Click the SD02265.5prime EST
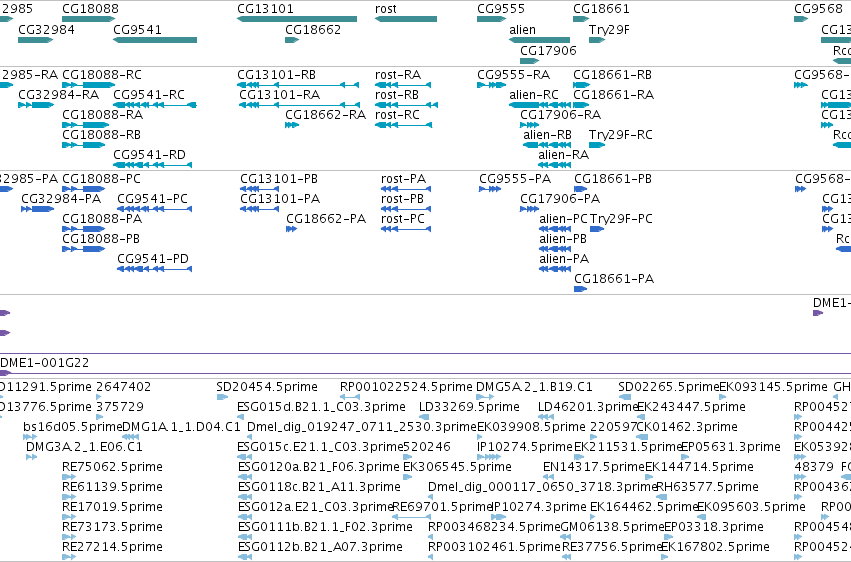851x562 pixels. tap(625, 397)
